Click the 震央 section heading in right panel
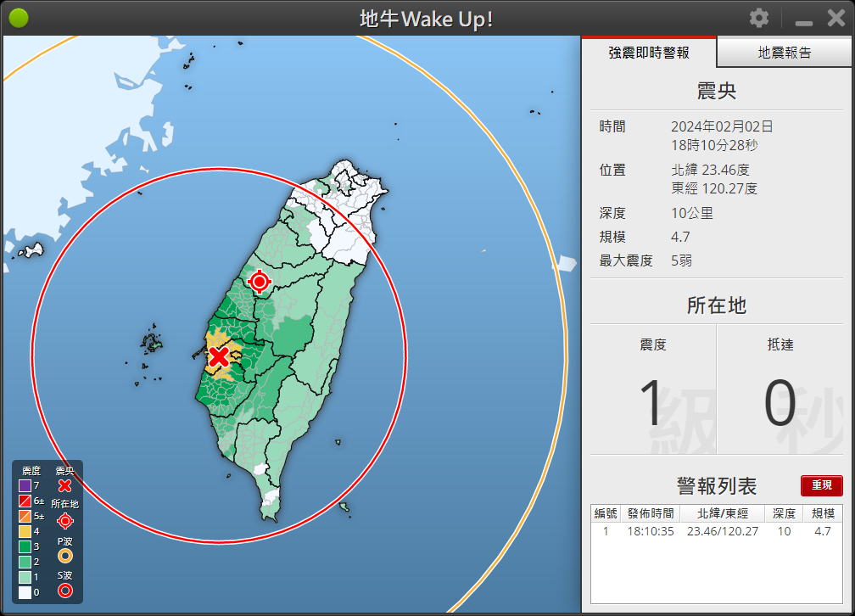 point(717,91)
